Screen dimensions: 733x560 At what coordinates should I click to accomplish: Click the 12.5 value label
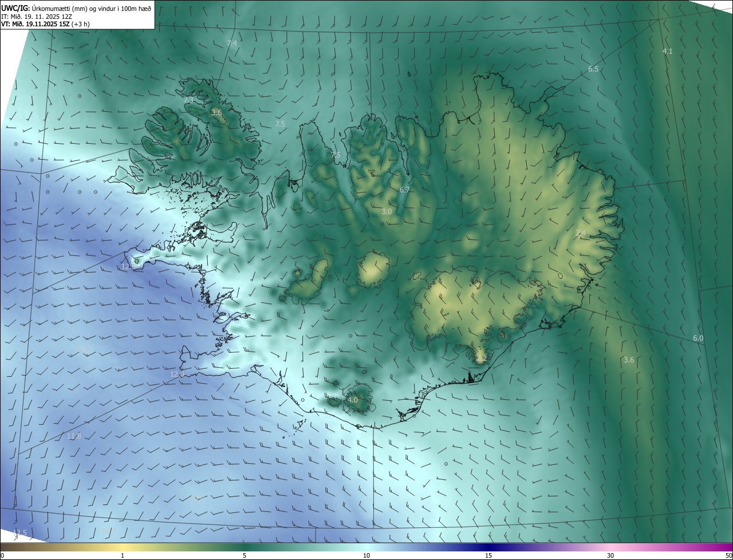(x=19, y=533)
